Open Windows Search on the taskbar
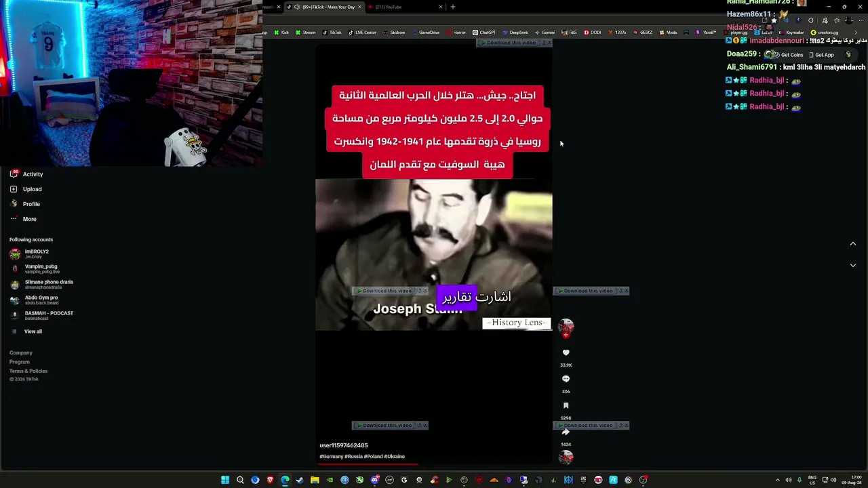868x488 pixels. coord(240,480)
